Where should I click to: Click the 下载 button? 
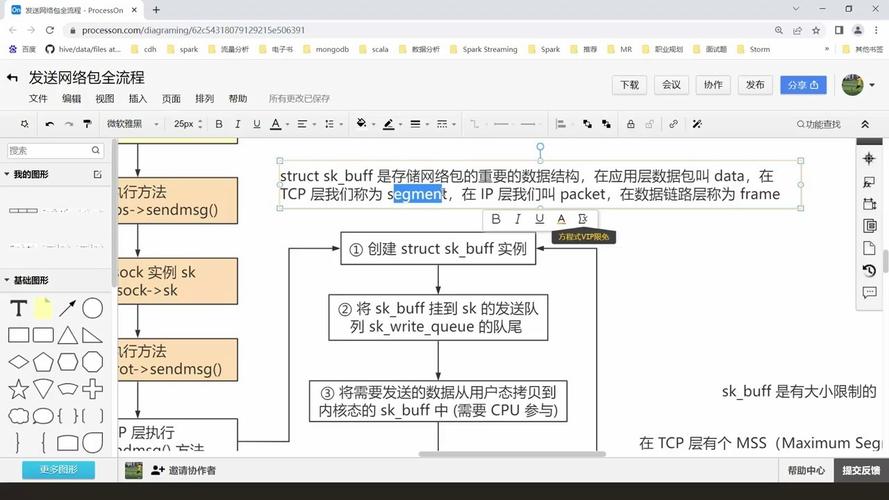click(x=629, y=85)
